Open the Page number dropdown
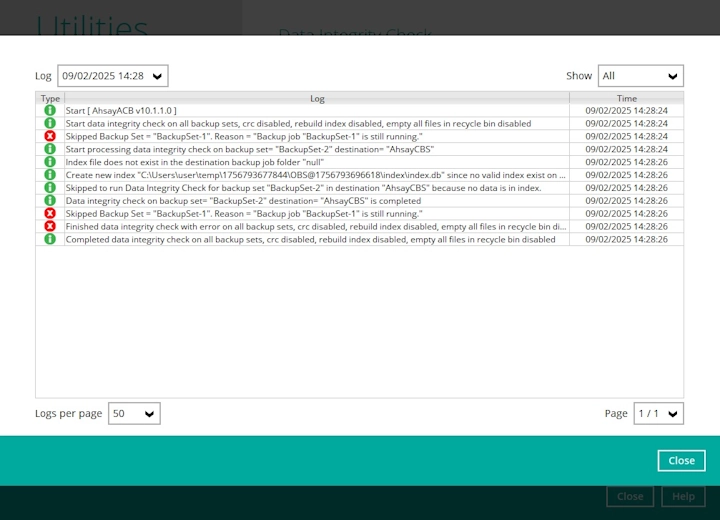Viewport: 720px width, 520px height. [x=658, y=413]
